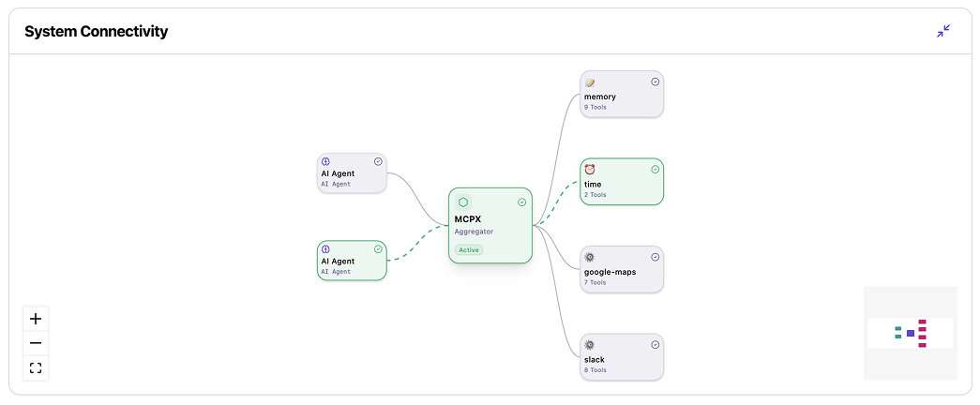Click the MCPX hexagon icon

tap(463, 202)
